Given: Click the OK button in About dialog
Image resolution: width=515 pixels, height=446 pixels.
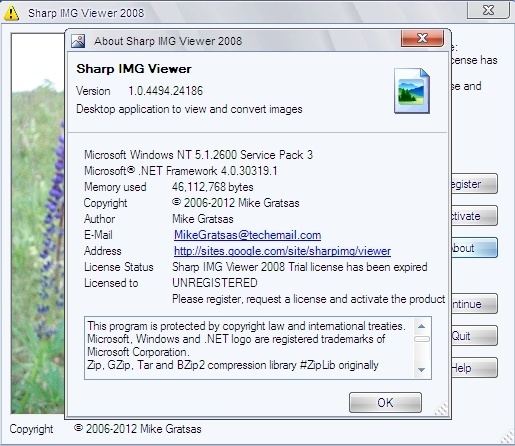Looking at the screenshot, I should [385, 402].
